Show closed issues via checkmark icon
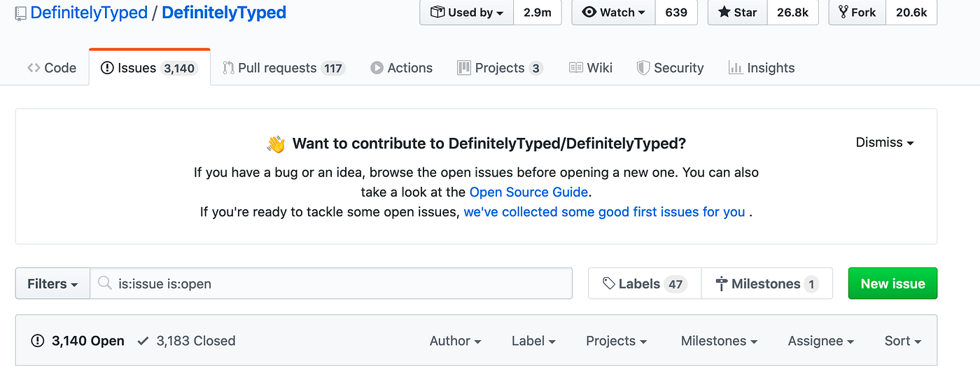The image size is (980, 366). (143, 341)
